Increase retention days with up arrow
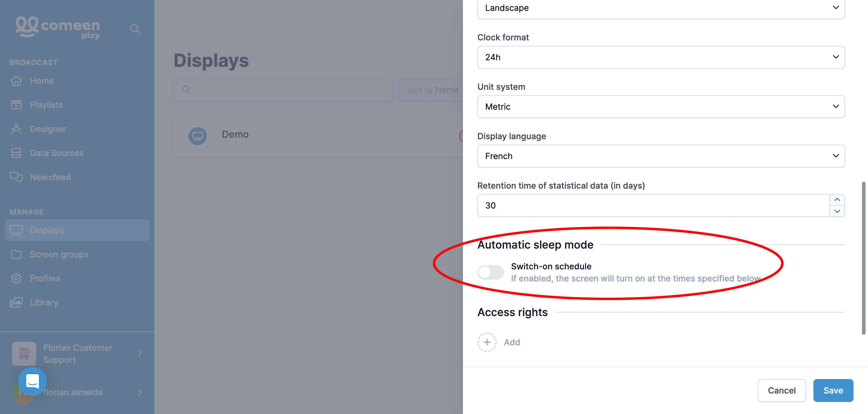Image resolution: width=868 pixels, height=414 pixels. 837,200
